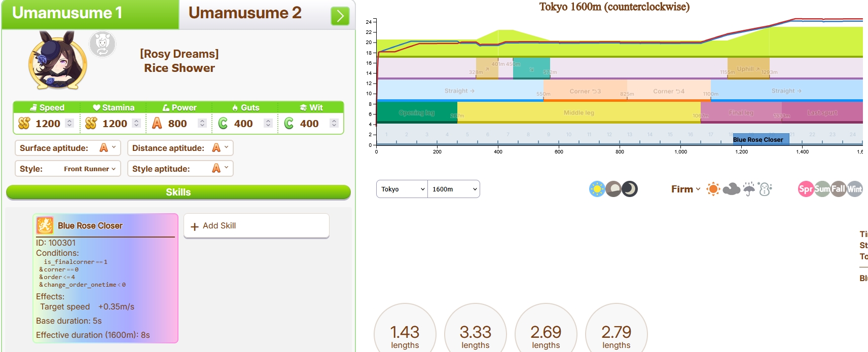This screenshot has height=352, width=868.
Task: Select the night moon time-of-day icon
Action: 630,189
